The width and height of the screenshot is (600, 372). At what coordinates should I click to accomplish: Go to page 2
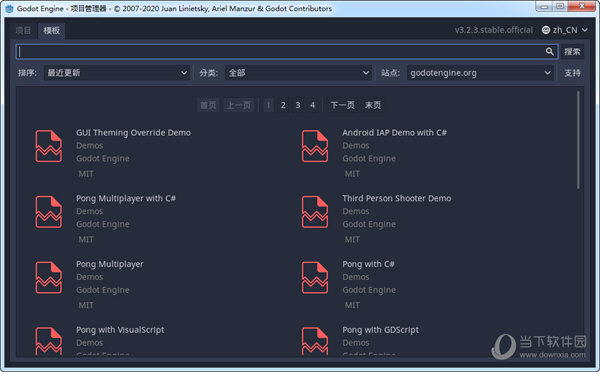tap(283, 105)
